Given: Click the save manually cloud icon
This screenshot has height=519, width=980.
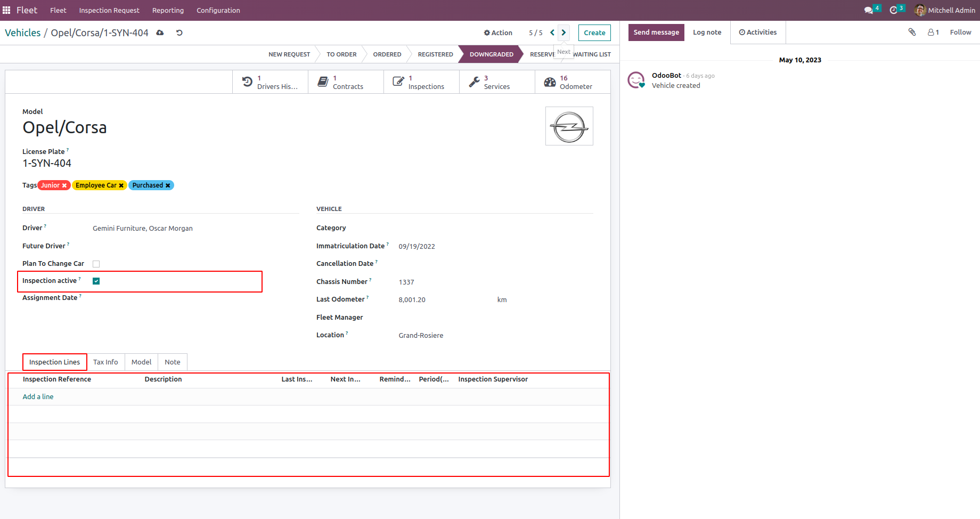Looking at the screenshot, I should point(160,33).
